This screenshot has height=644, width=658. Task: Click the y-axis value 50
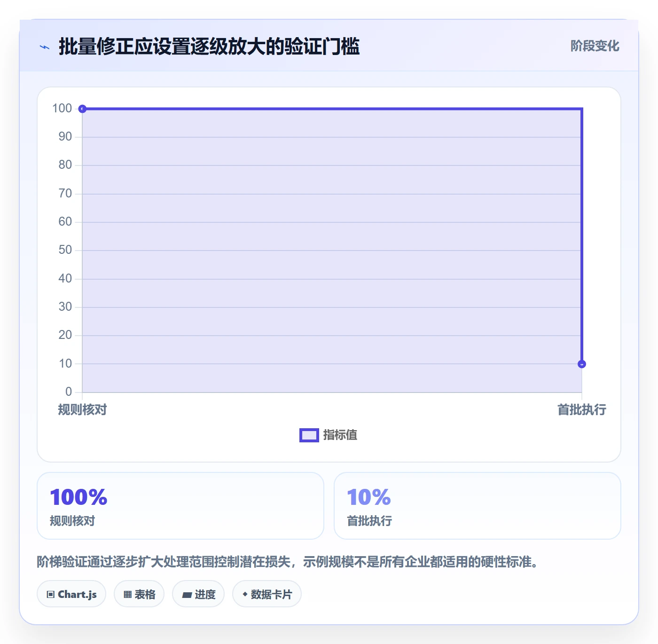[65, 250]
